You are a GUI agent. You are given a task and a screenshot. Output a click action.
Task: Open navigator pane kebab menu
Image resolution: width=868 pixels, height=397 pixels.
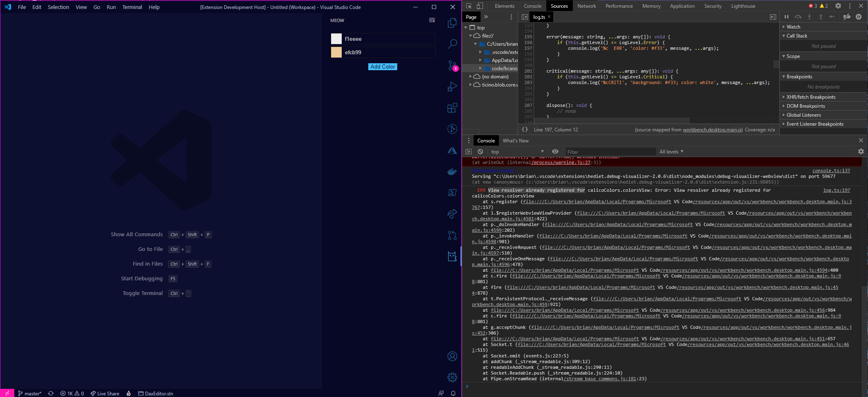[x=511, y=17]
